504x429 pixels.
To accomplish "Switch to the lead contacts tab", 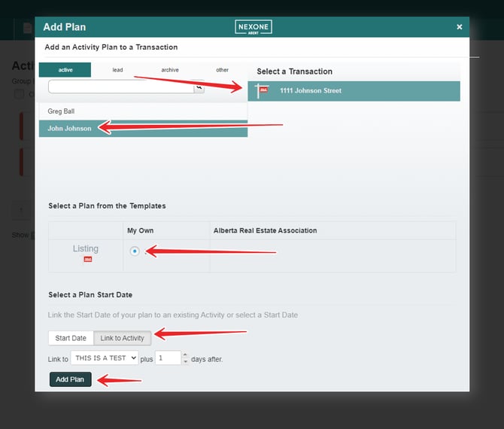I will pos(118,70).
